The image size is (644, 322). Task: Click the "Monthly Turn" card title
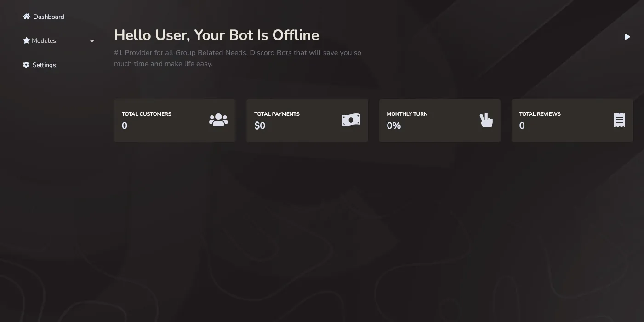point(407,114)
